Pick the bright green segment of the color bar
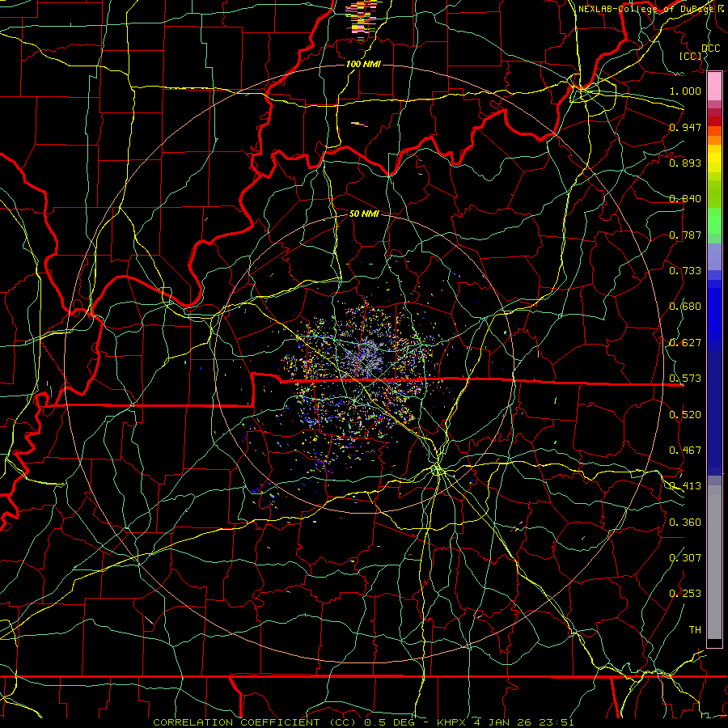728x728 pixels. click(714, 221)
